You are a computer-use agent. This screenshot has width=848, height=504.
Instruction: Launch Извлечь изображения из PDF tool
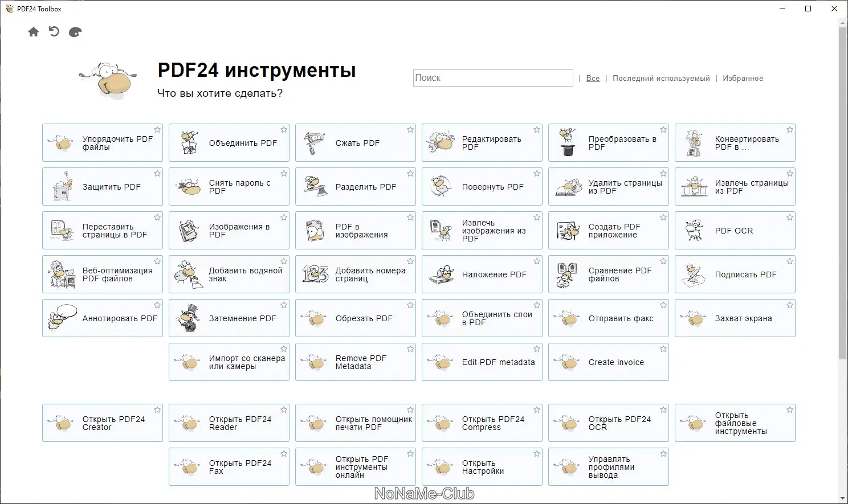482,231
